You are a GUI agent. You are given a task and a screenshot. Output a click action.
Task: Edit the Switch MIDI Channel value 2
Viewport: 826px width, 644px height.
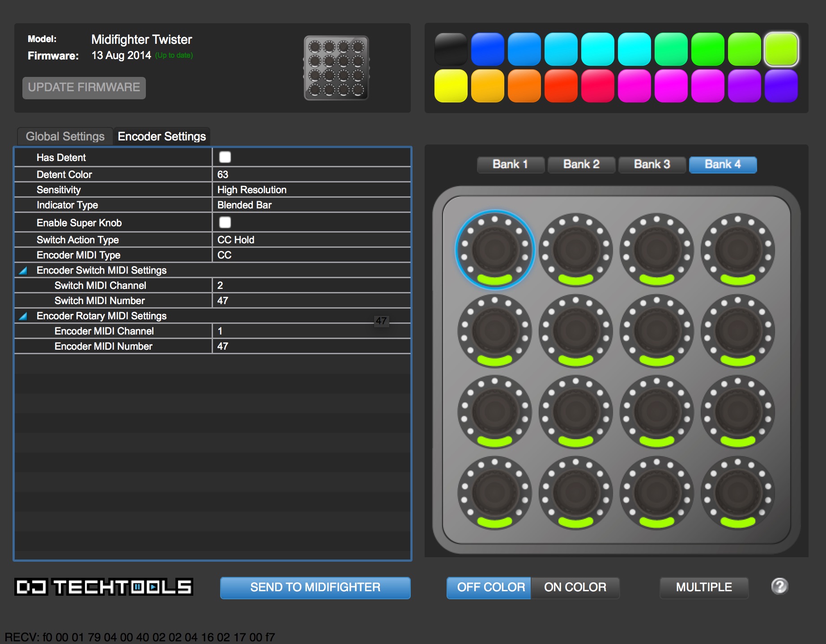(x=311, y=285)
